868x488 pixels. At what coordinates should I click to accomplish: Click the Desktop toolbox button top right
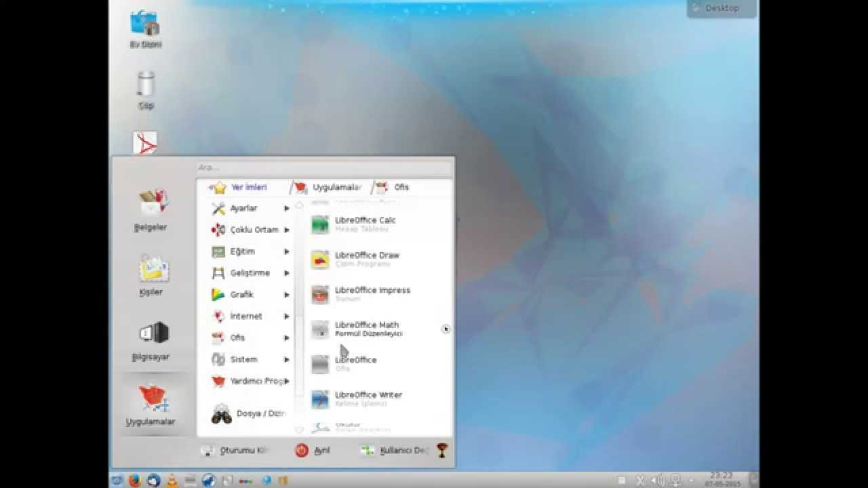coord(722,8)
